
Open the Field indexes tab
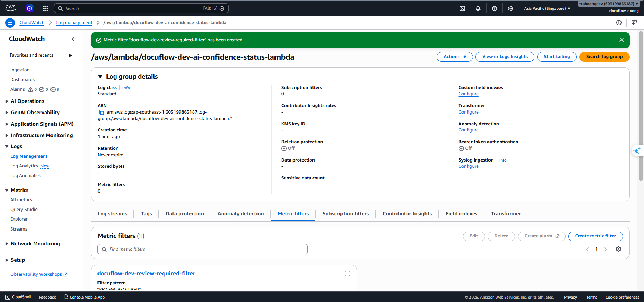click(461, 214)
